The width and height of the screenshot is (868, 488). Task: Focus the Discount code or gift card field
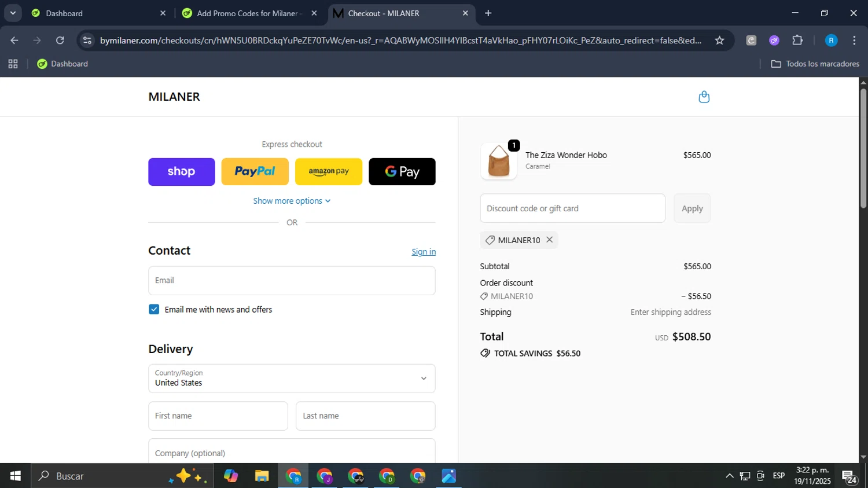point(572,208)
